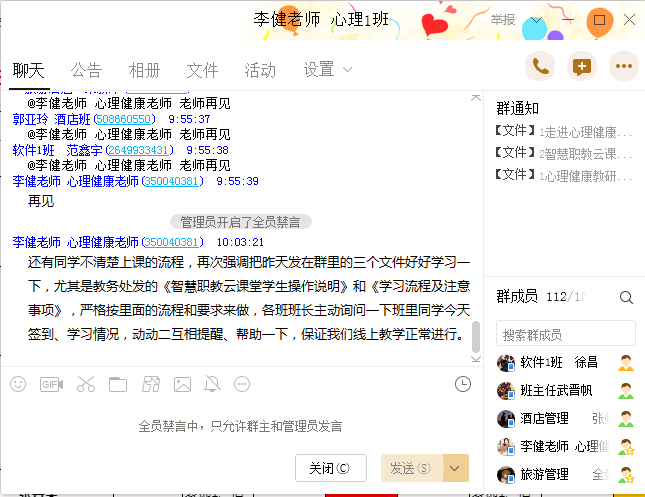645x497 pixels.
Task: Click the chat vertical scrollbar thumb
Action: tap(476, 337)
